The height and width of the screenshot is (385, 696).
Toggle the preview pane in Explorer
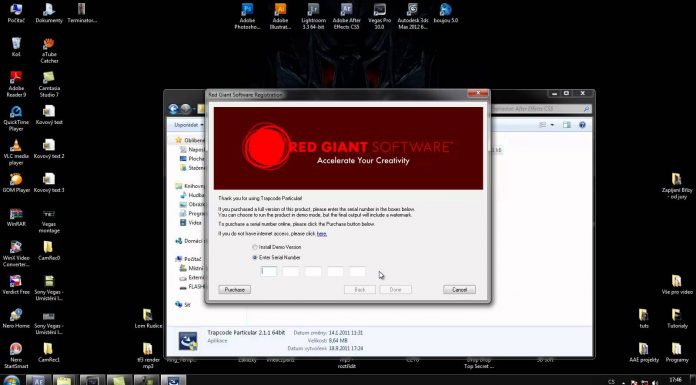point(566,125)
